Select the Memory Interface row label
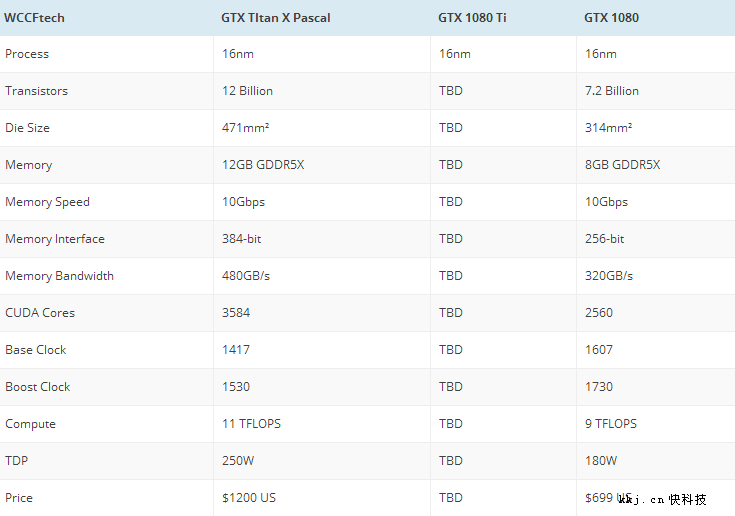 [x=55, y=239]
